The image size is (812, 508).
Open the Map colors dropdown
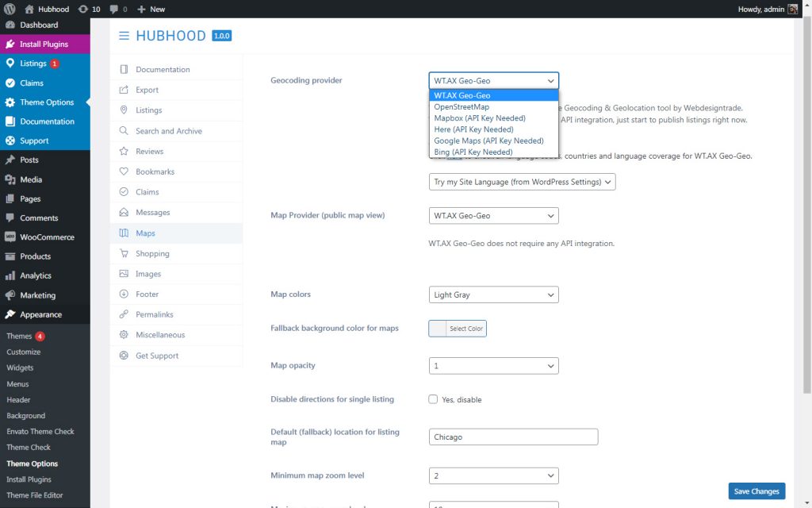493,294
